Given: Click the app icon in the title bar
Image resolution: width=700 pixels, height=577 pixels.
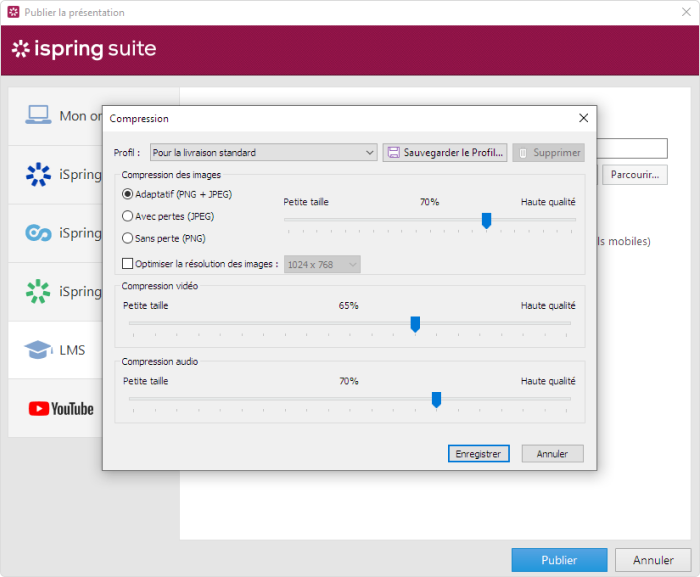Looking at the screenshot, I should 13,12.
